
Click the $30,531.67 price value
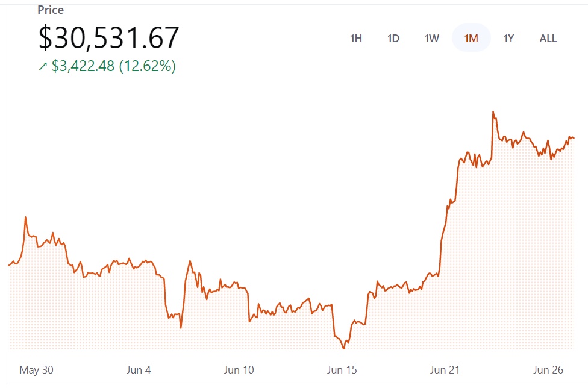[109, 38]
